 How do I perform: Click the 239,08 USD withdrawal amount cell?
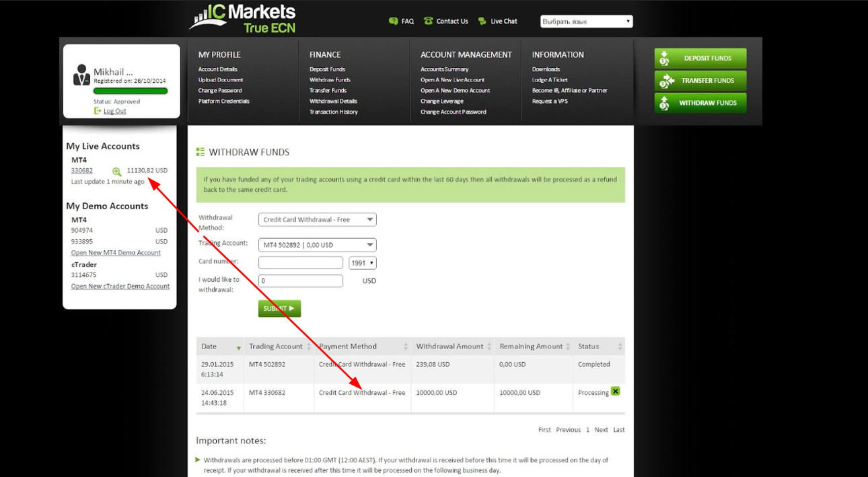click(x=452, y=369)
